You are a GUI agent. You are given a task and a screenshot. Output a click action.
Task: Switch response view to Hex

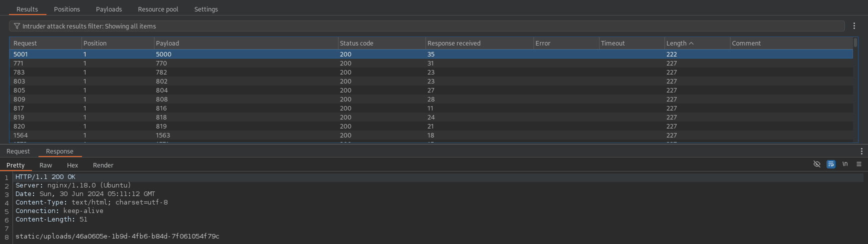72,165
